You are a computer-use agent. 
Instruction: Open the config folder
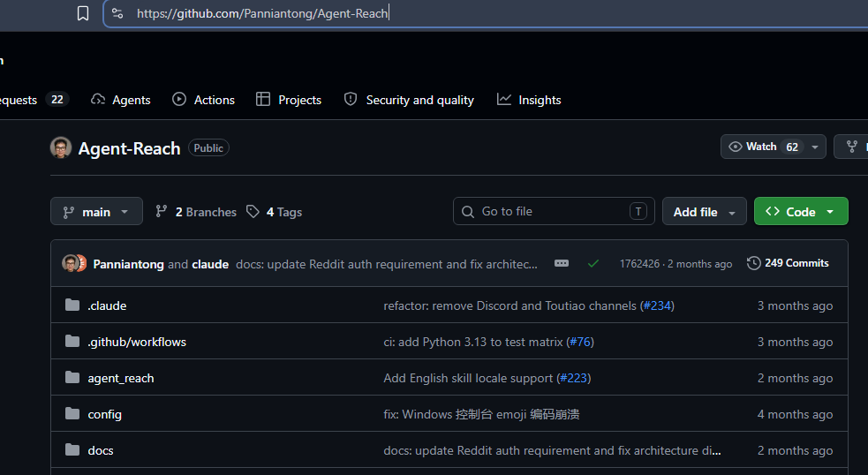[104, 415]
